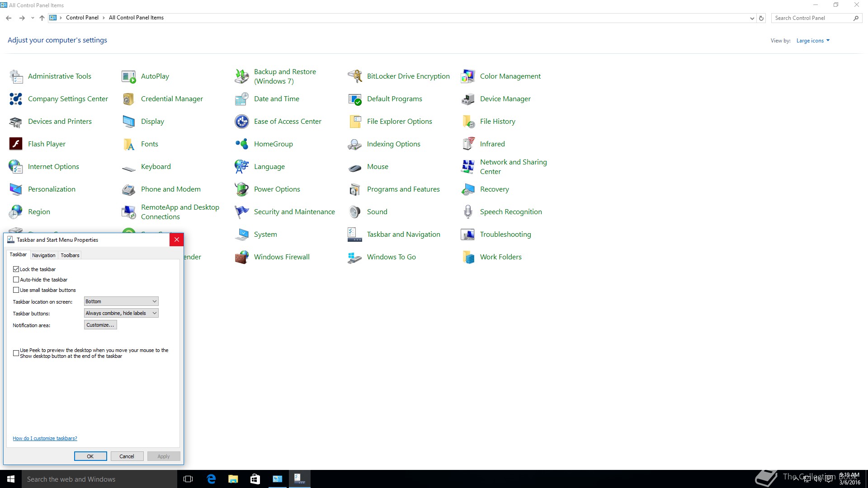
Task: Open How do I customize taskbars link
Action: coord(45,438)
